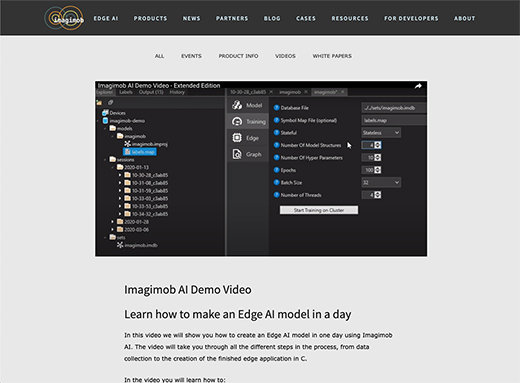Switch to the Labels panel tab

pos(126,92)
